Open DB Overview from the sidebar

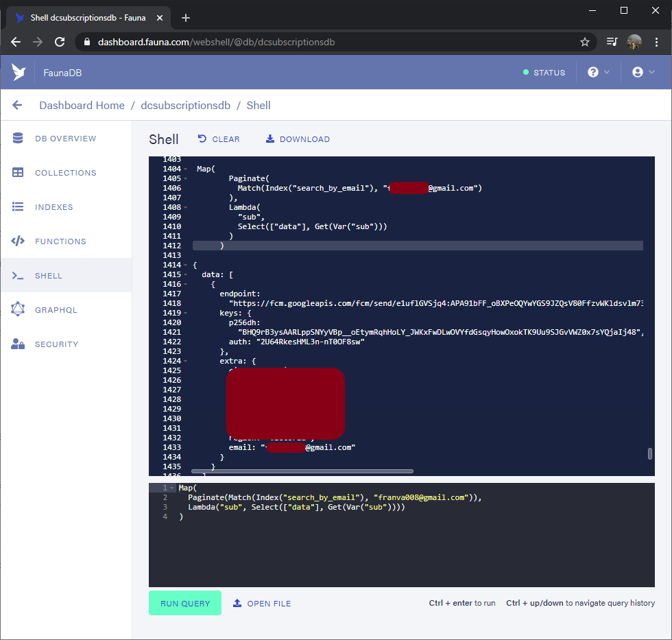point(65,139)
